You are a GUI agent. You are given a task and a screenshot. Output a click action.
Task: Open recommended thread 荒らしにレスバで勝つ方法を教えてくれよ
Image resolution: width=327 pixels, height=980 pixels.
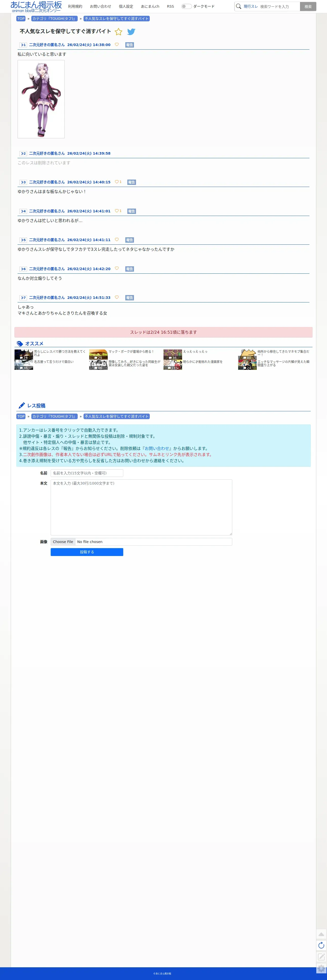point(60,353)
